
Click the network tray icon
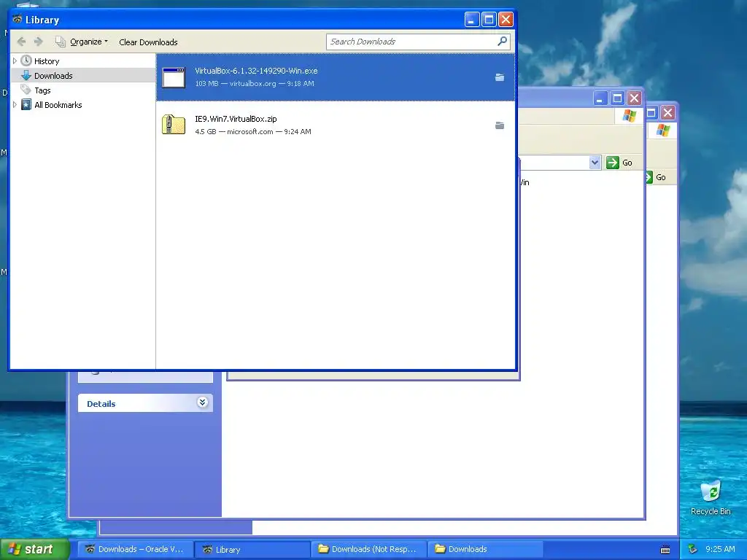(693, 549)
